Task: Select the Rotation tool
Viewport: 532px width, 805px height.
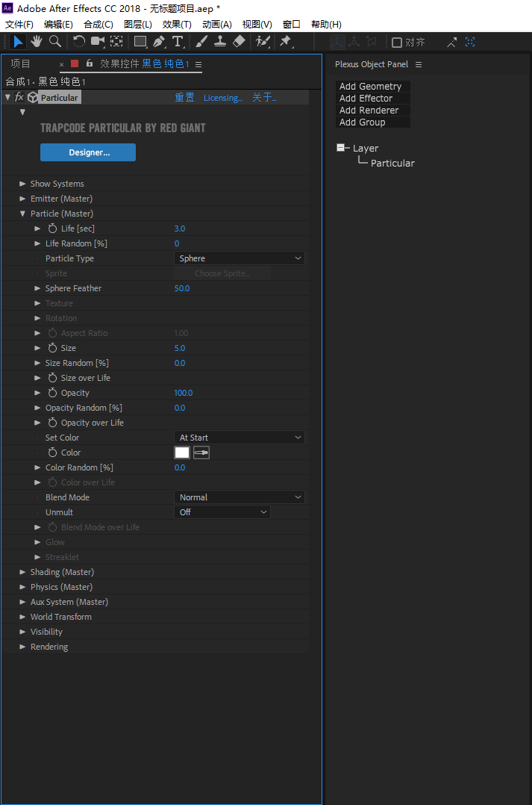Action: (79, 42)
